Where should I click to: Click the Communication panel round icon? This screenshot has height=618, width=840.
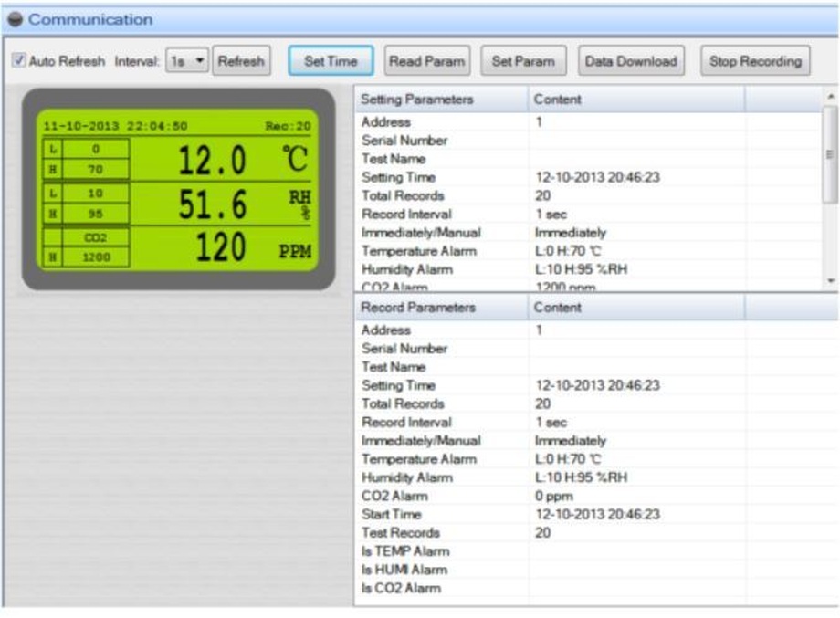[15, 19]
